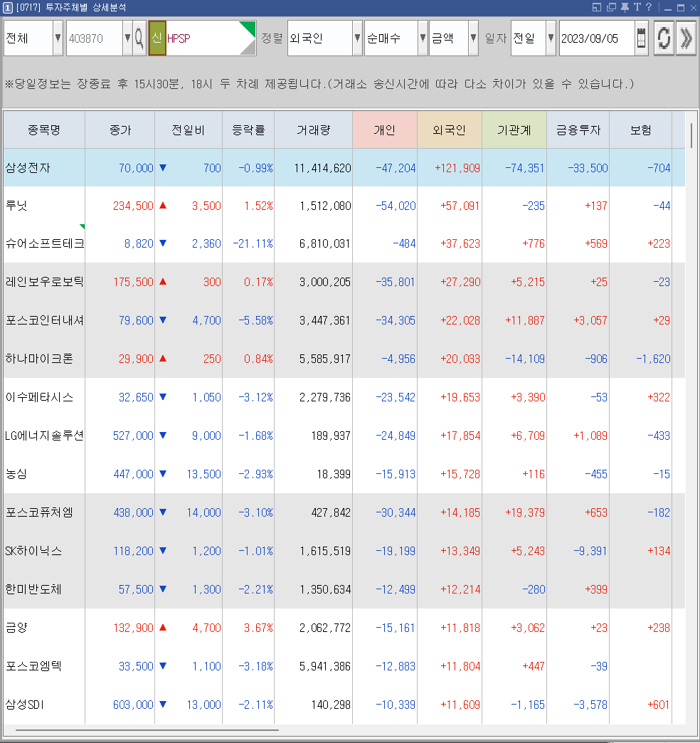
Task: Open the 순매수 dropdown
Action: [x=423, y=38]
